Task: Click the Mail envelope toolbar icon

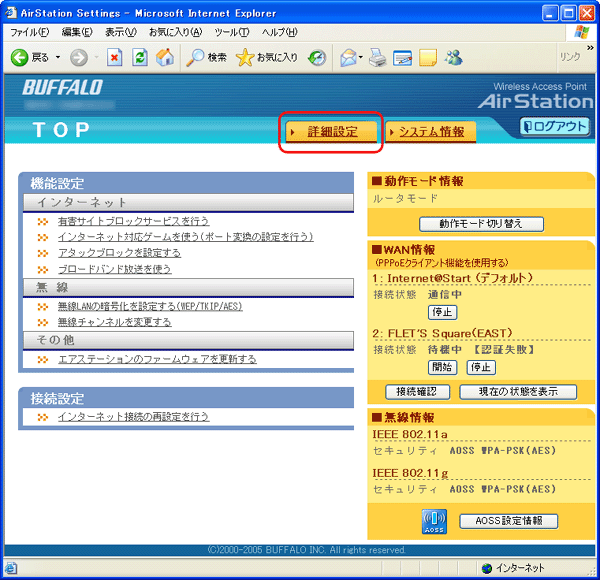Action: (348, 58)
